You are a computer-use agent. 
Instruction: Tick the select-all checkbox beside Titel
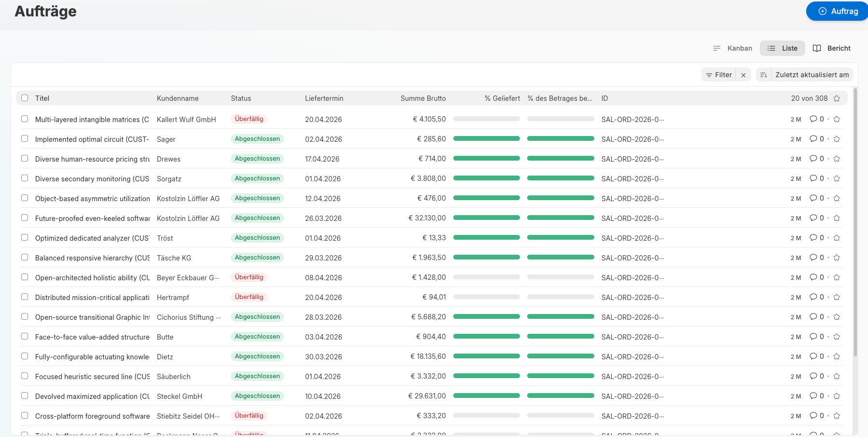click(x=25, y=98)
